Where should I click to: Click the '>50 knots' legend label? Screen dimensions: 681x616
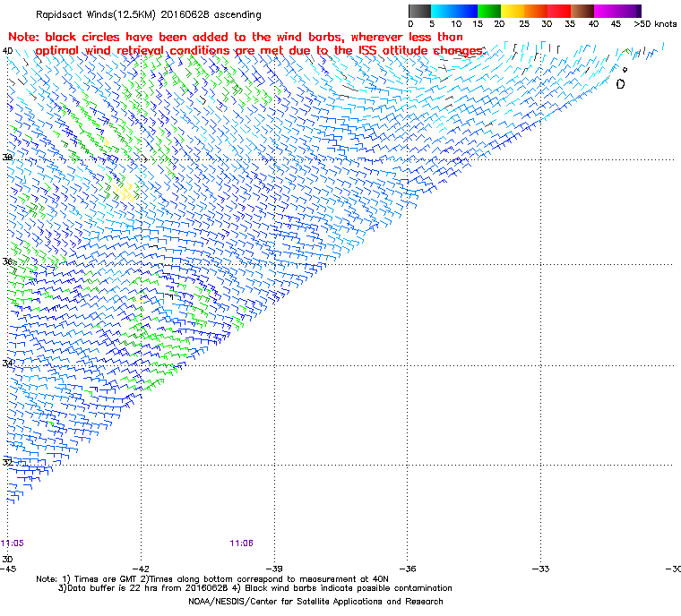pos(655,24)
